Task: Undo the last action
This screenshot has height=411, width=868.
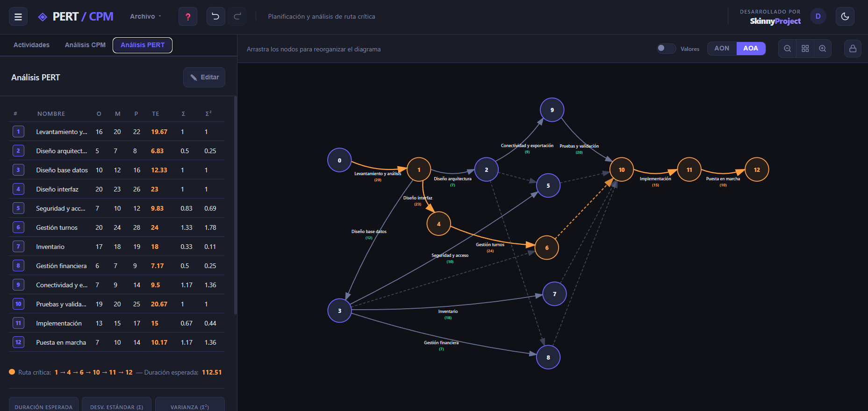Action: point(215,17)
